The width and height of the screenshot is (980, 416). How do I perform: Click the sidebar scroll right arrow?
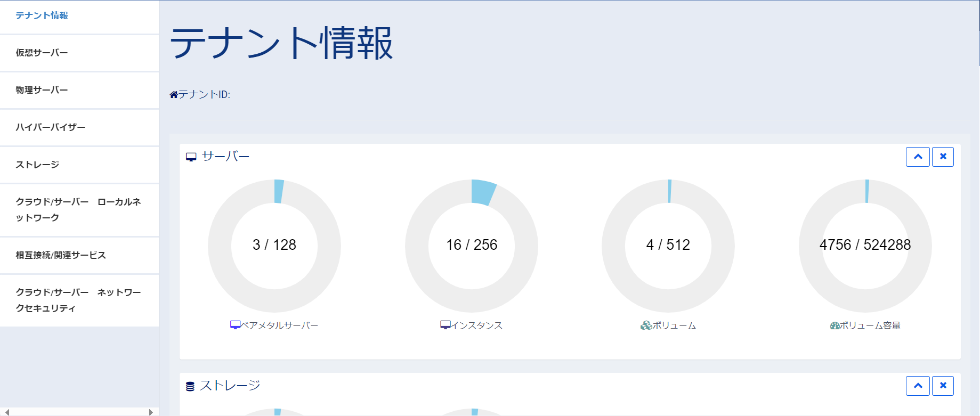pos(151,412)
